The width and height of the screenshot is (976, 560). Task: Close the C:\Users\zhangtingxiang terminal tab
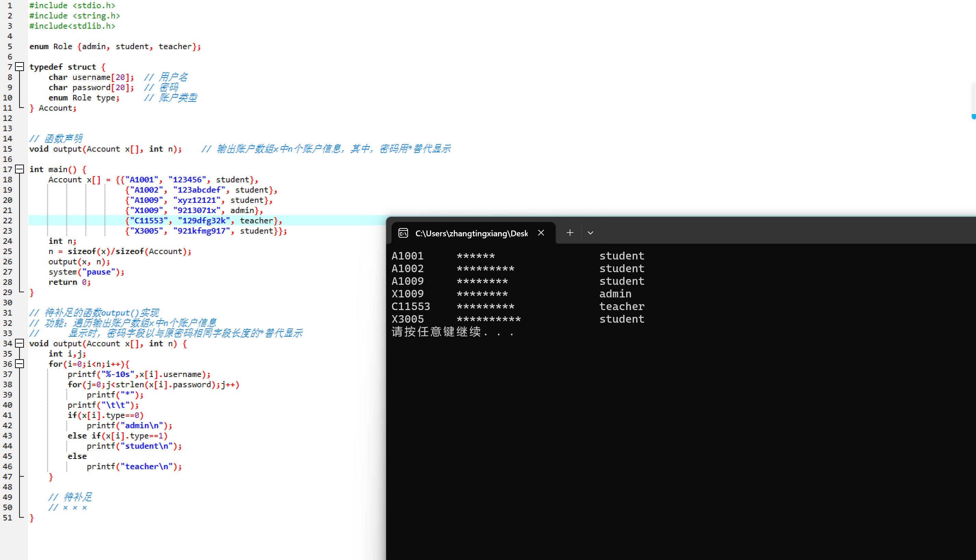click(541, 233)
